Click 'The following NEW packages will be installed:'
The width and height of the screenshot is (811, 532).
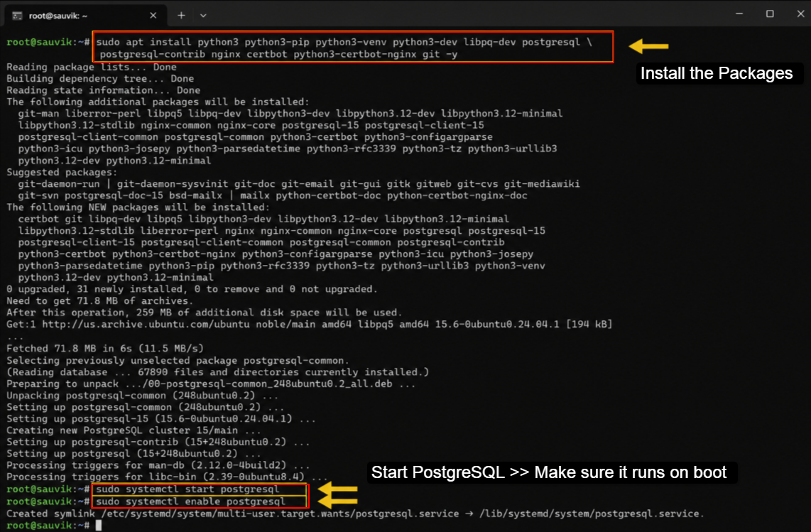point(138,207)
